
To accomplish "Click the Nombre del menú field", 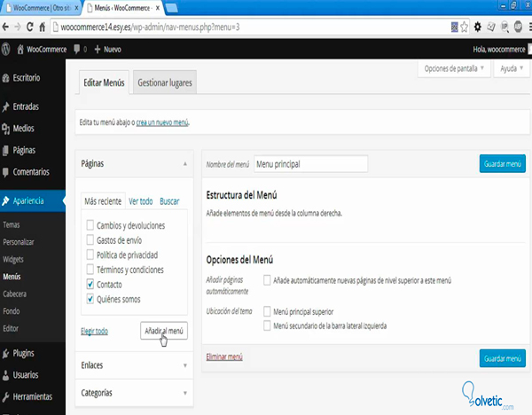I will [x=311, y=164].
